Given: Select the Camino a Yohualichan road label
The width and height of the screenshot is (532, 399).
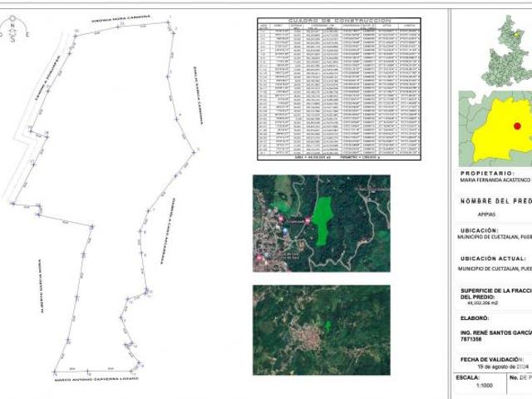Looking at the screenshot, I should pyautogui.click(x=48, y=78).
